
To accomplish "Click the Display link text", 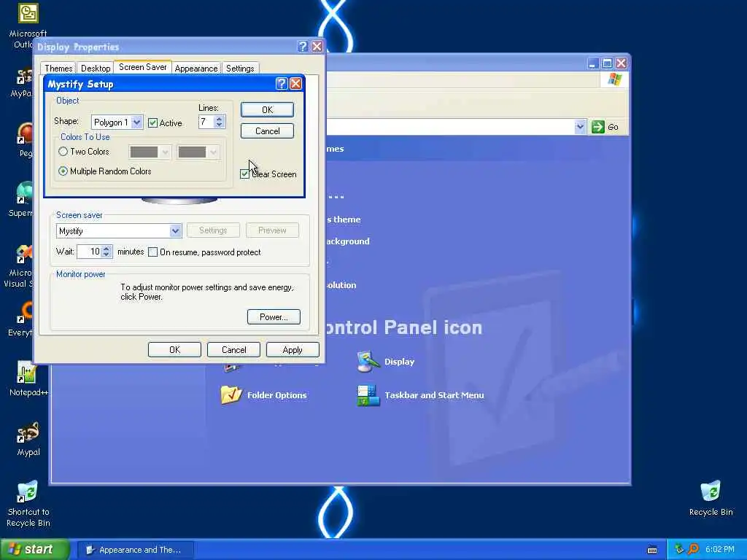I will (399, 362).
